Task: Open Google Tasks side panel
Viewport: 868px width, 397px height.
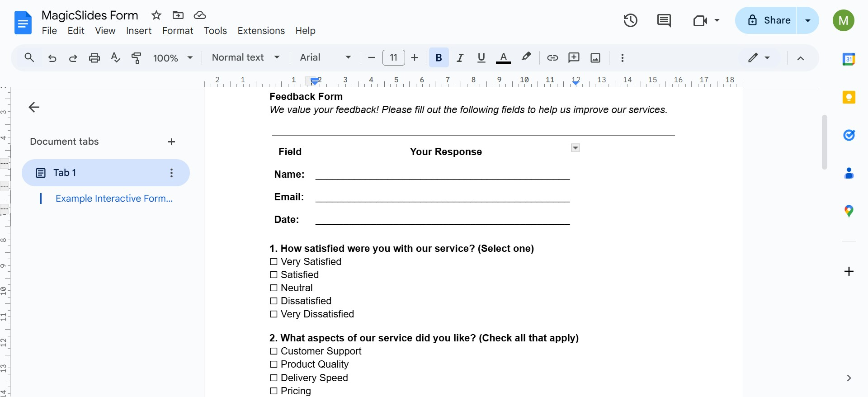Action: (x=849, y=135)
